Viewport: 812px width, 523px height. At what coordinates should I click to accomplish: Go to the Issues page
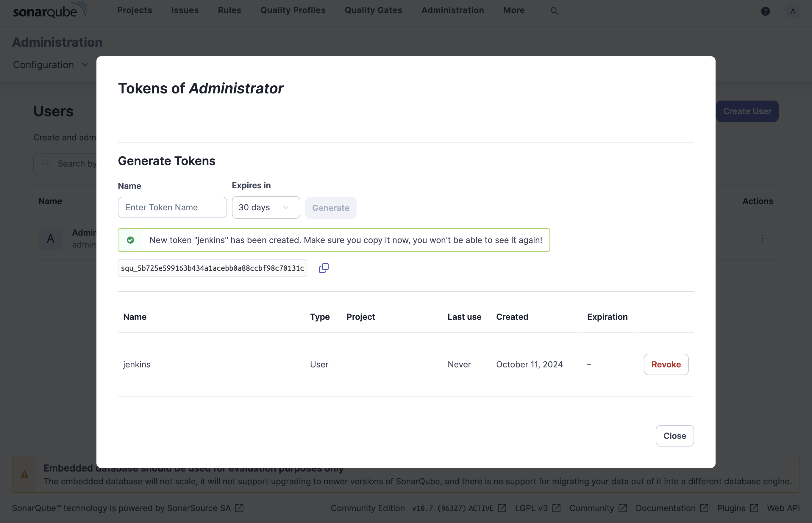[185, 10]
